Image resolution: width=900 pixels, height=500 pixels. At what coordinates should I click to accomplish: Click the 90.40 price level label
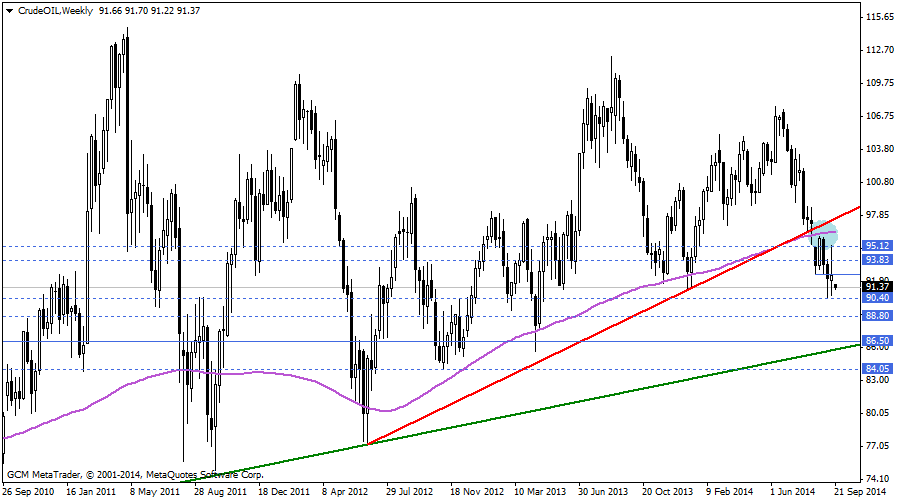877,298
